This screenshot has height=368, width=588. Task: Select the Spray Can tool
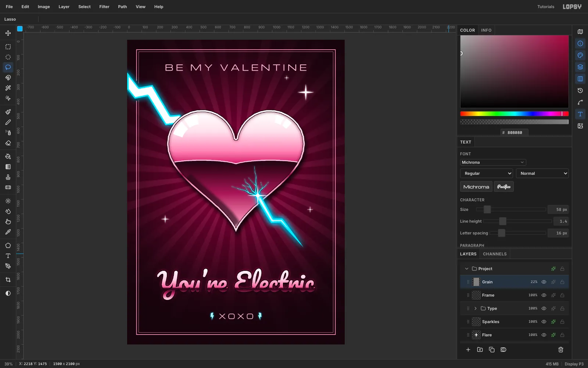pyautogui.click(x=8, y=132)
